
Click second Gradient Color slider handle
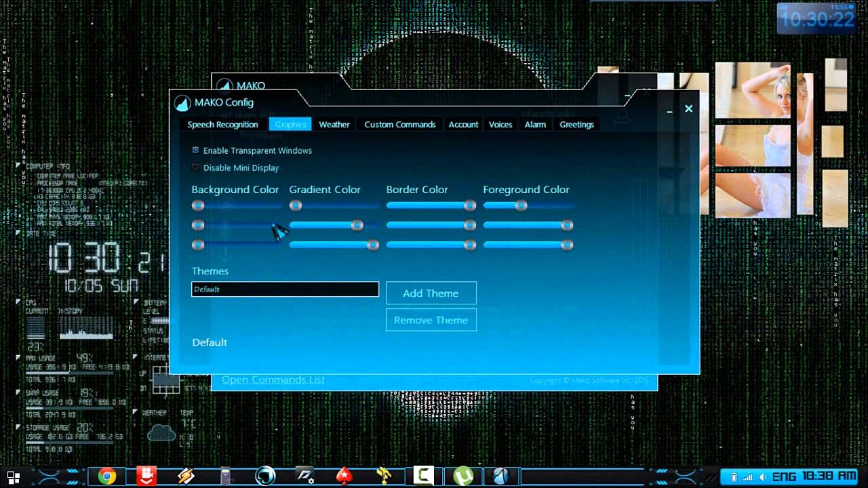pyautogui.click(x=357, y=225)
